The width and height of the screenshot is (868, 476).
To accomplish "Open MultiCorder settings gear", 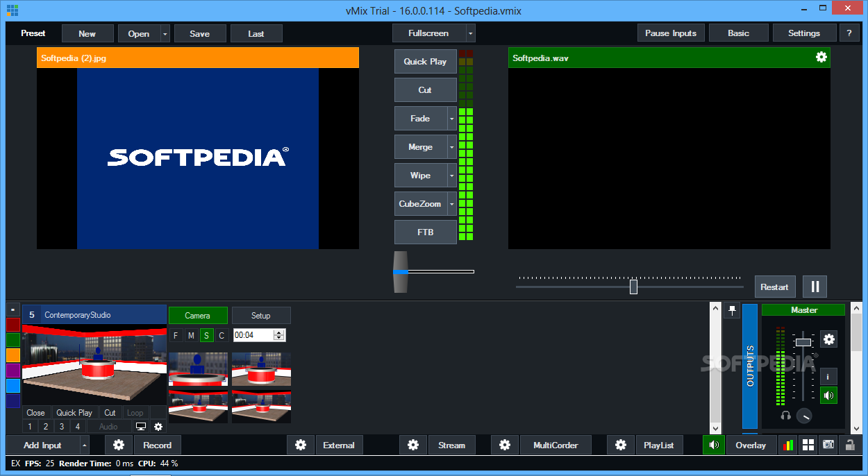I will tap(505, 445).
